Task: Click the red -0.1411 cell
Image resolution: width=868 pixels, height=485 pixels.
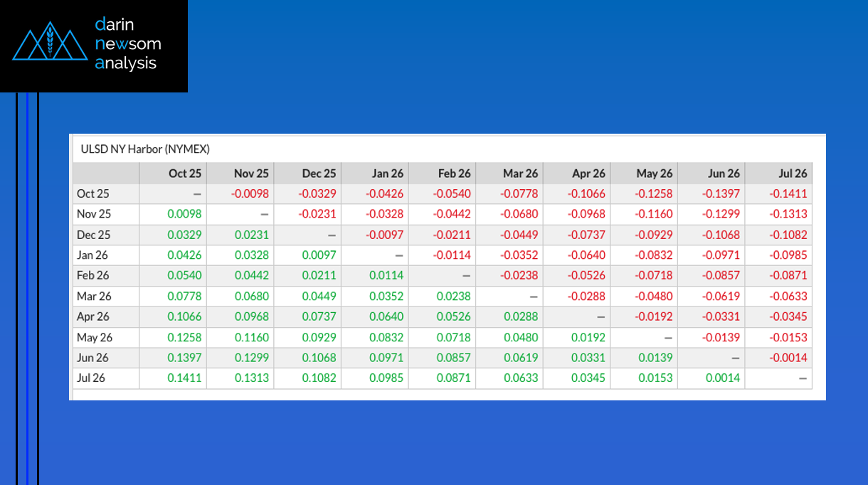Action: (788, 193)
